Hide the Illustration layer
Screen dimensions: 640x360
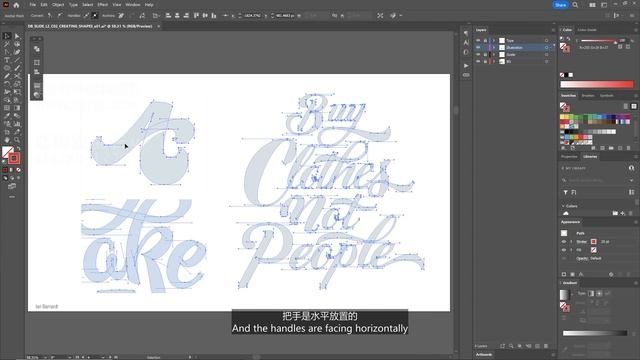[478, 47]
